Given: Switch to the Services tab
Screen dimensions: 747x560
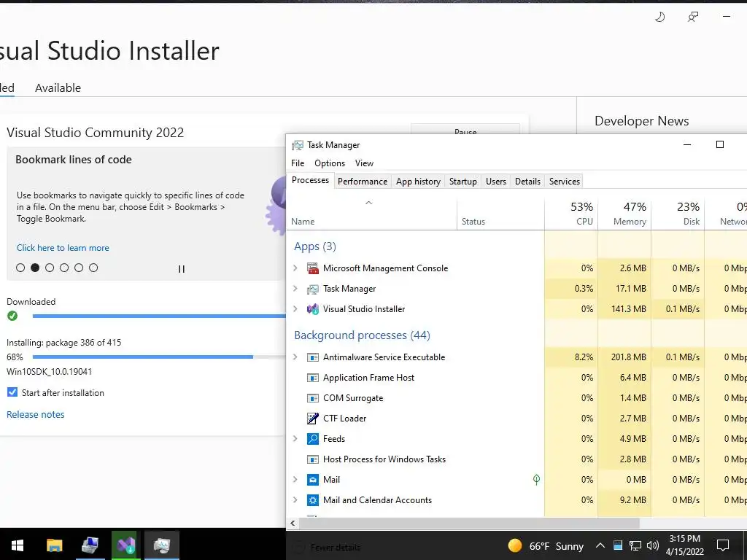Looking at the screenshot, I should pyautogui.click(x=565, y=182).
